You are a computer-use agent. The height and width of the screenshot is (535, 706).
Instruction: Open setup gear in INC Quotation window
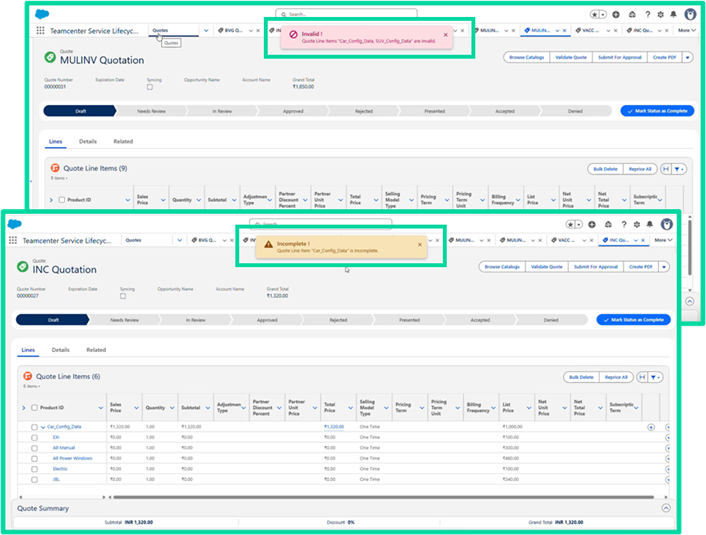tap(637, 224)
